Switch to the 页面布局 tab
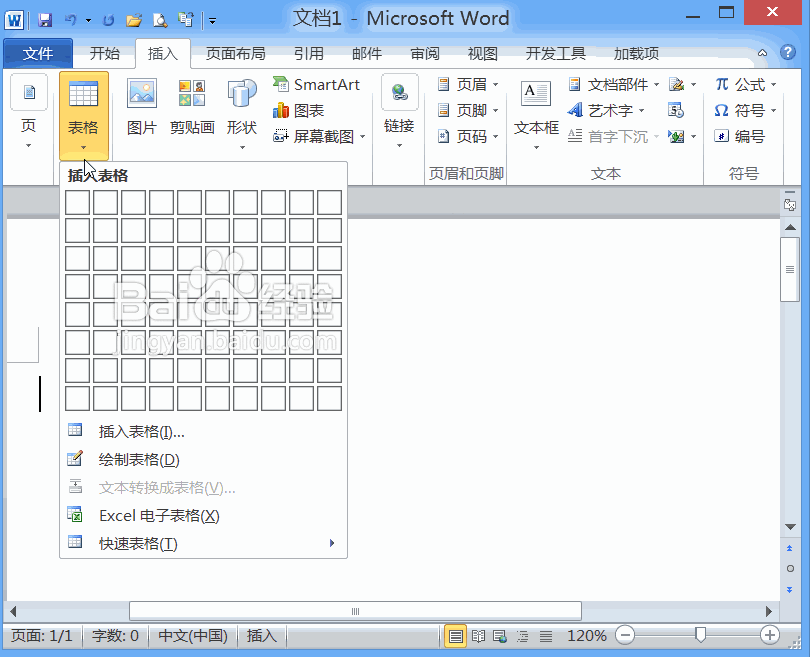This screenshot has height=657, width=810. (x=236, y=53)
